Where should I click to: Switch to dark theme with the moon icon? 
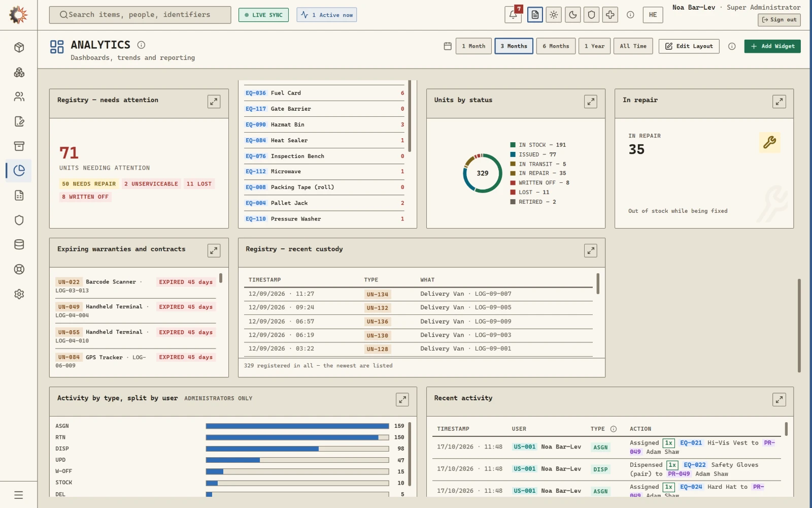(572, 15)
